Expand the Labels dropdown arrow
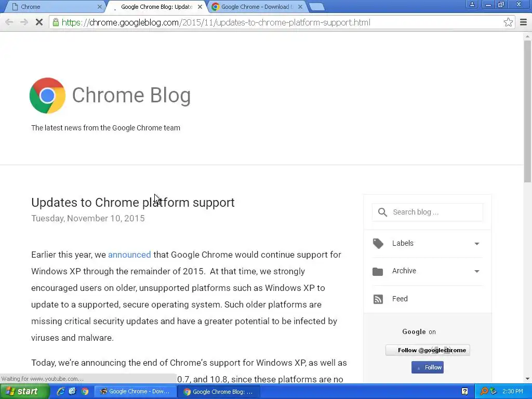 477,244
